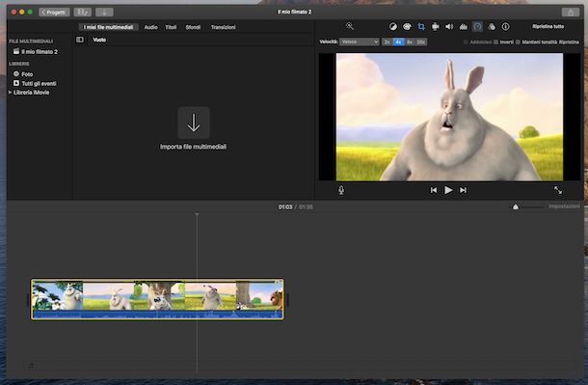Click the video preview in the viewer
588x385 pixels.
click(449, 117)
